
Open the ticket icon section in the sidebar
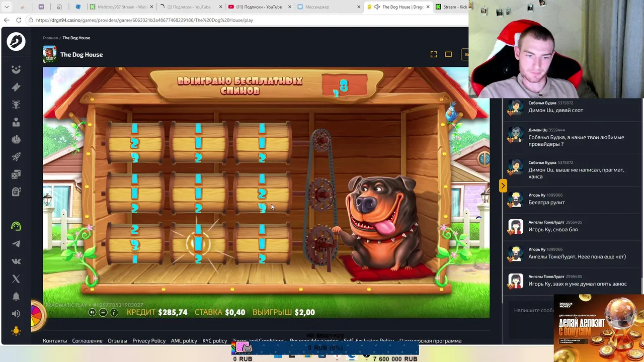tap(16, 87)
